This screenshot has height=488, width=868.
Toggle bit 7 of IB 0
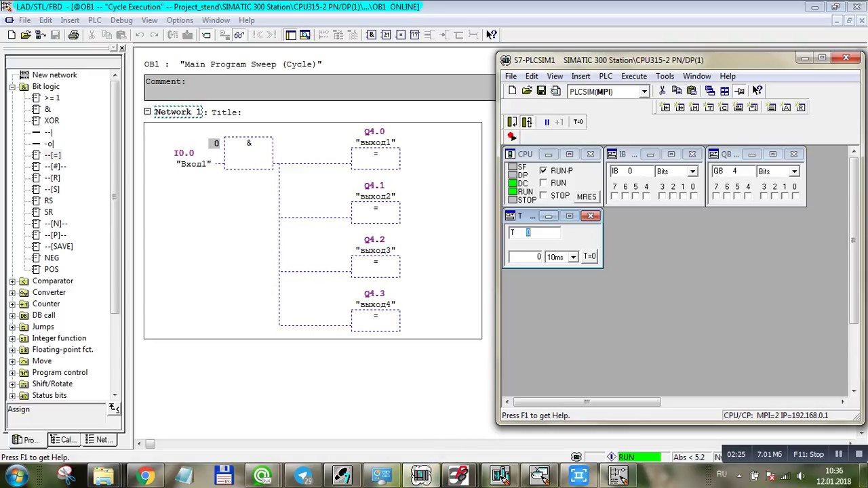(x=614, y=197)
